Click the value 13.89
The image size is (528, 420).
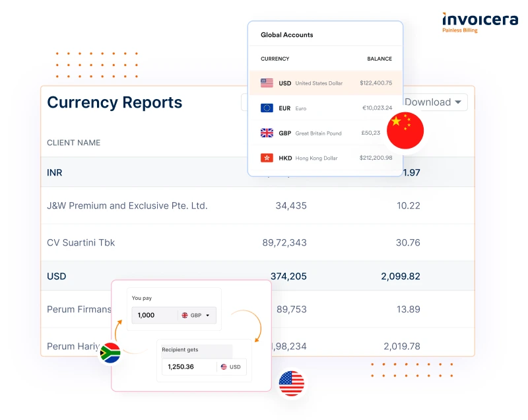pos(408,309)
